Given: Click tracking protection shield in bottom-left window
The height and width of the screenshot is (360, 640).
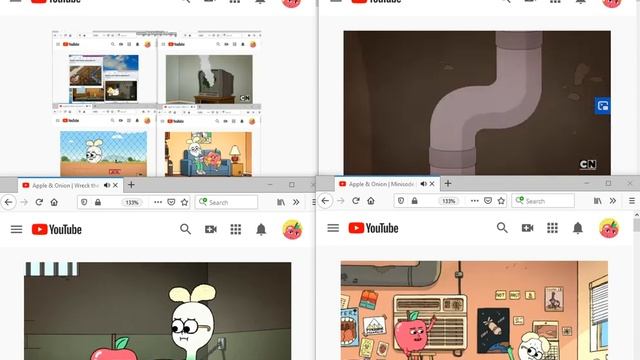Looking at the screenshot, I should pyautogui.click(x=84, y=202).
